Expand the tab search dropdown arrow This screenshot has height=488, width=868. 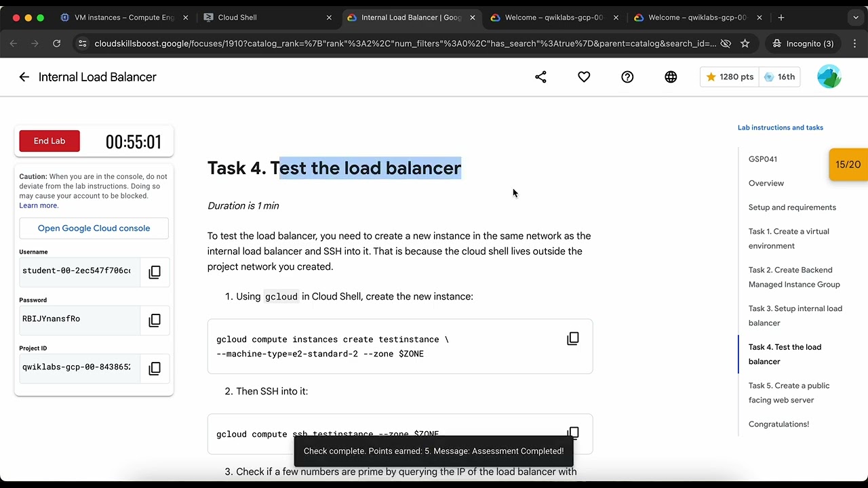click(x=856, y=18)
